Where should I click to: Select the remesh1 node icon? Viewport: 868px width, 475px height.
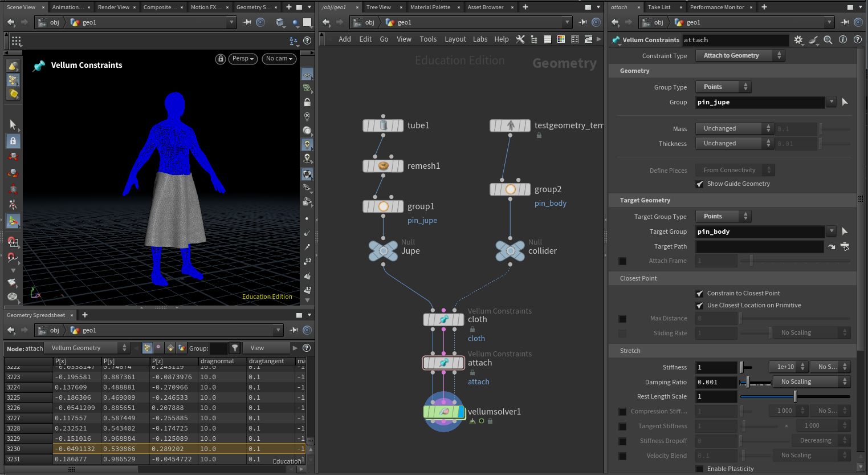384,166
